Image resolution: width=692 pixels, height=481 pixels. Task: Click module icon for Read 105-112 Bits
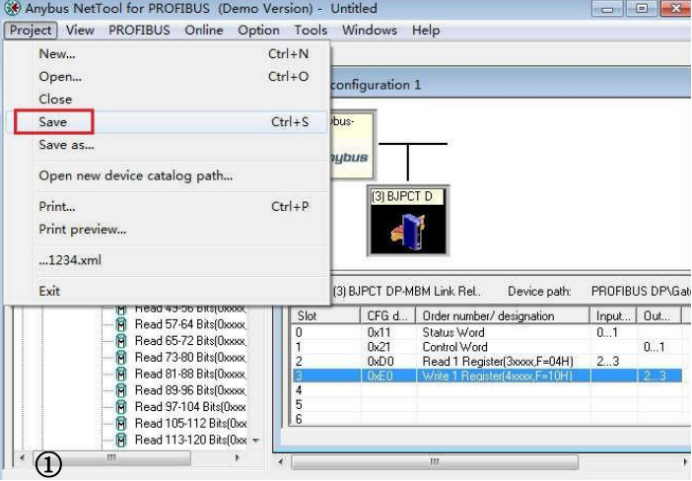pyautogui.click(x=121, y=424)
